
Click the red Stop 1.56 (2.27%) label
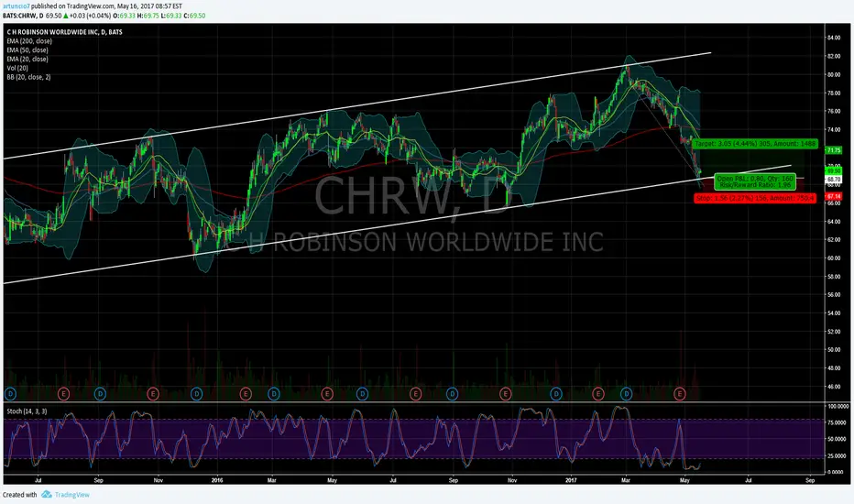755,198
